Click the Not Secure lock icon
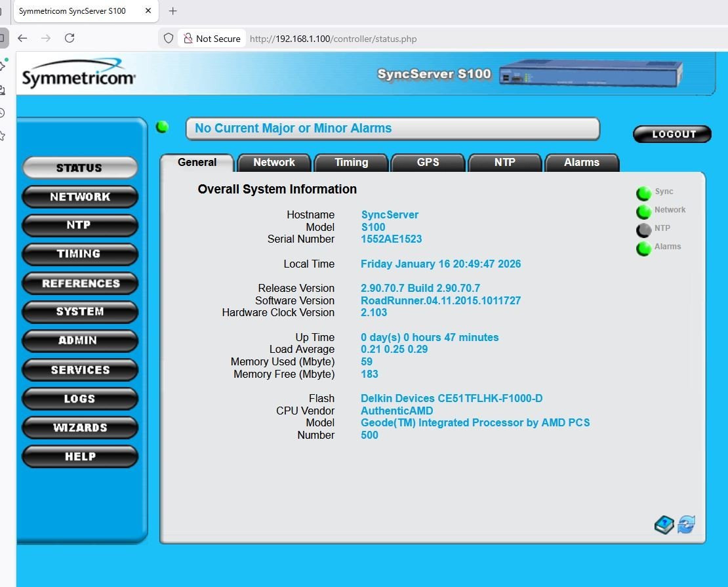This screenshot has height=587, width=728. pyautogui.click(x=188, y=38)
